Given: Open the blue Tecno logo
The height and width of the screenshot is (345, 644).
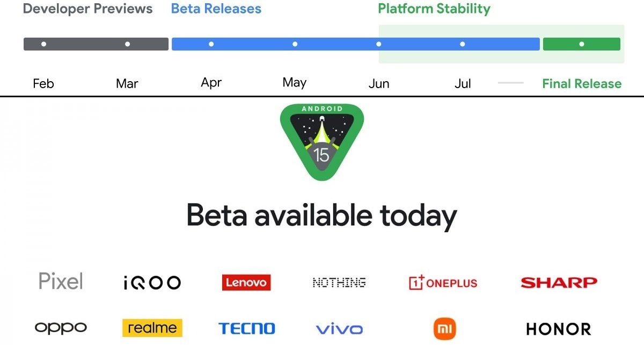Looking at the screenshot, I should click(x=246, y=328).
